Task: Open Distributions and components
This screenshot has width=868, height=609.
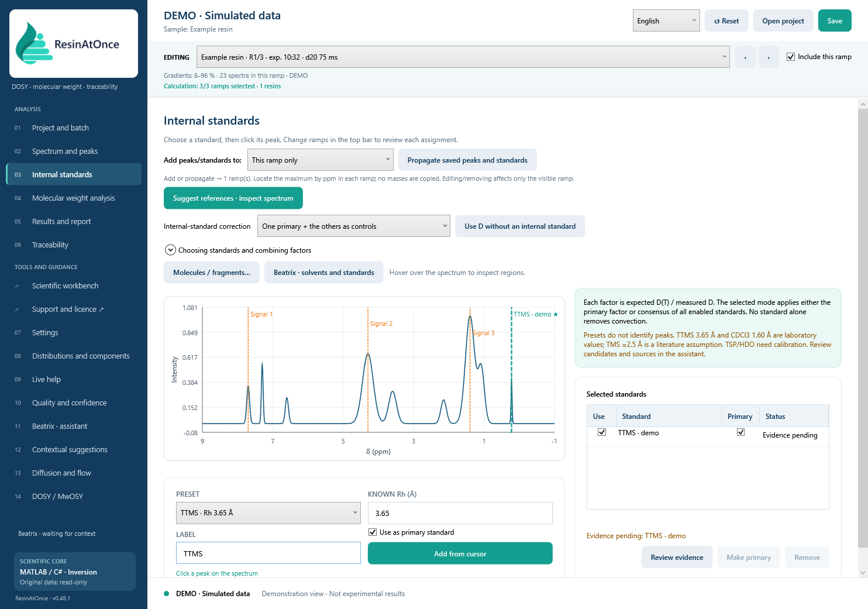Action: pyautogui.click(x=74, y=356)
